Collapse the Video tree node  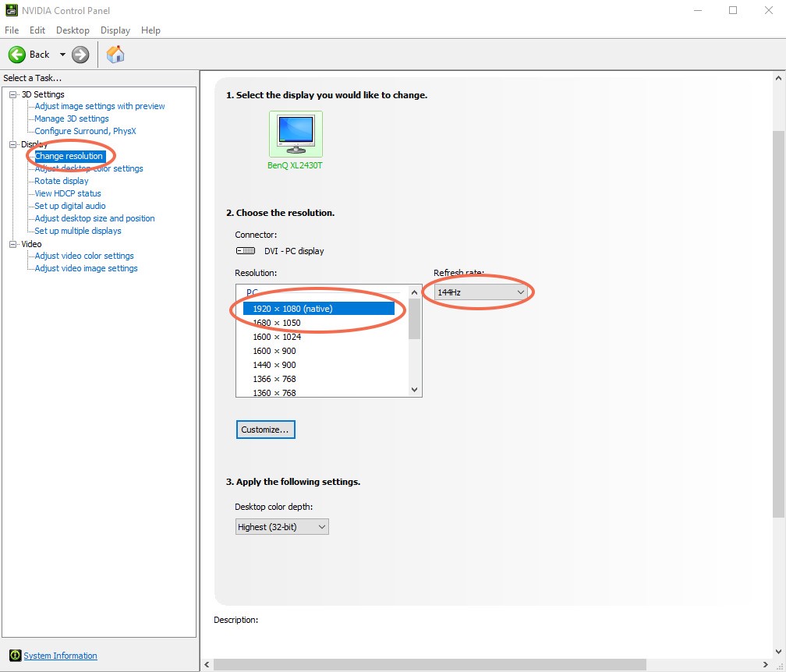pos(13,244)
